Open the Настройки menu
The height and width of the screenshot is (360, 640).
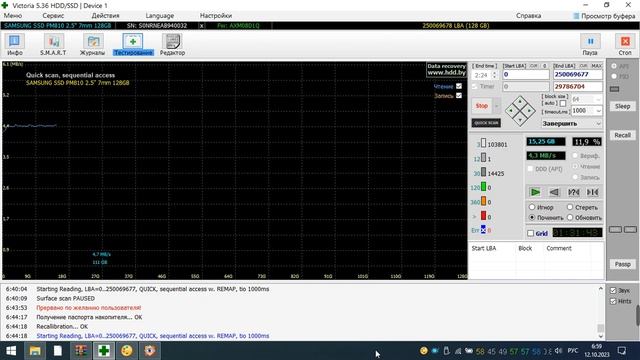click(216, 16)
